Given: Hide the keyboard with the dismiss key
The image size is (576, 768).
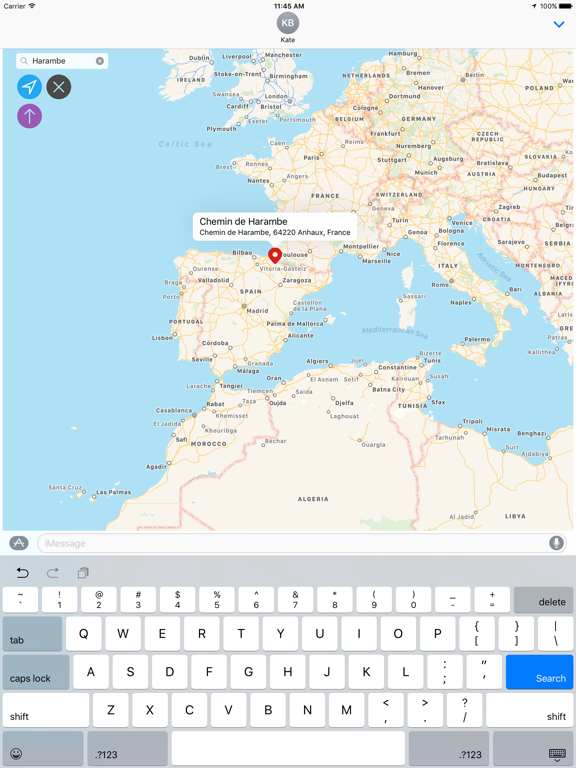Looking at the screenshot, I should click(x=533, y=748).
